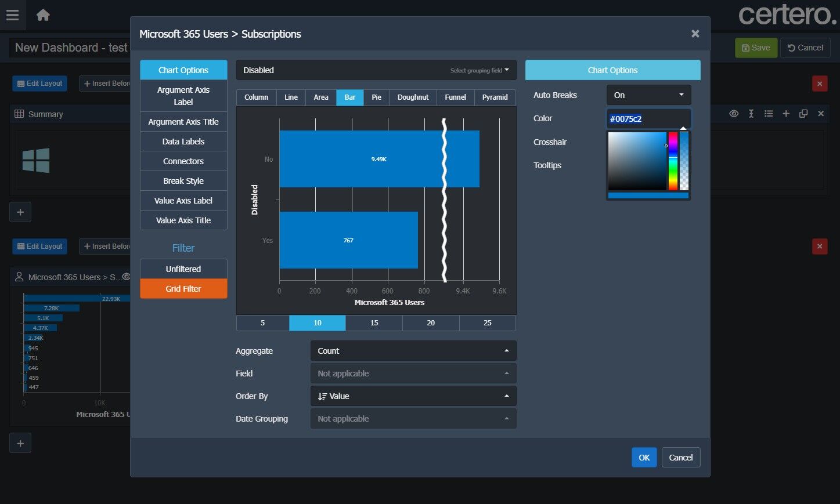The height and width of the screenshot is (504, 840).
Task: Select the Grid Filter option
Action: (x=183, y=289)
